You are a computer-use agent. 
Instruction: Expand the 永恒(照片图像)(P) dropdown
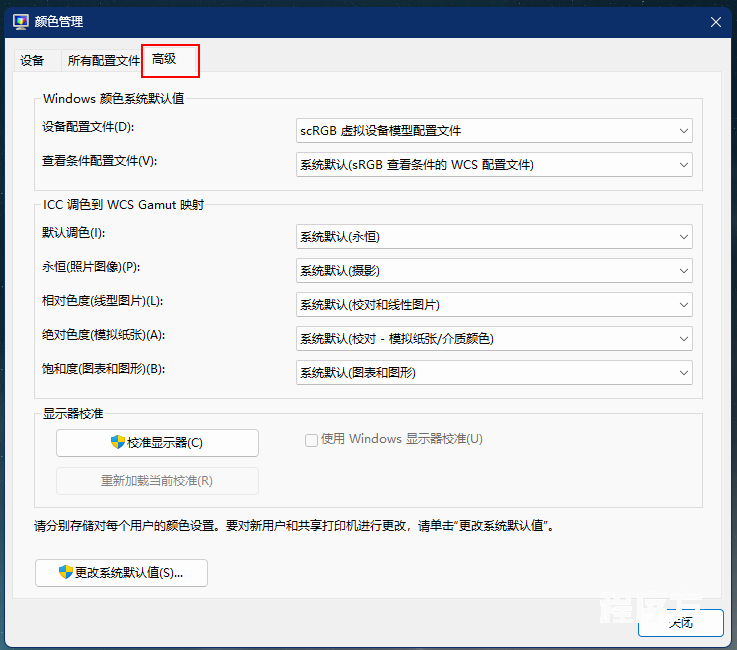(x=494, y=270)
